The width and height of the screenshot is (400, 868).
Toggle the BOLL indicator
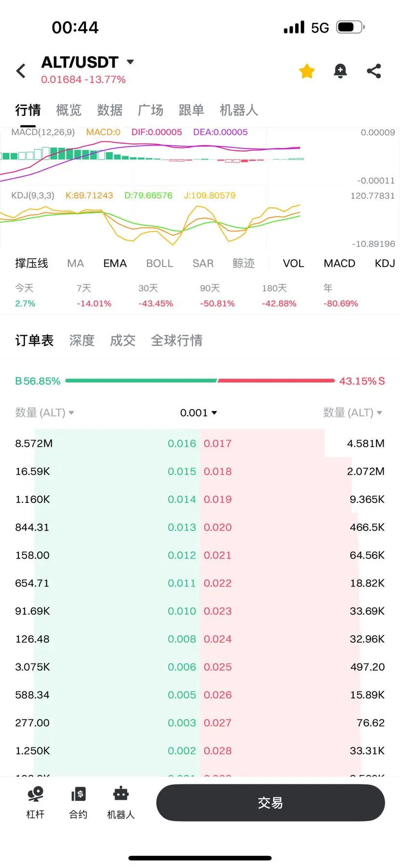[x=159, y=263]
